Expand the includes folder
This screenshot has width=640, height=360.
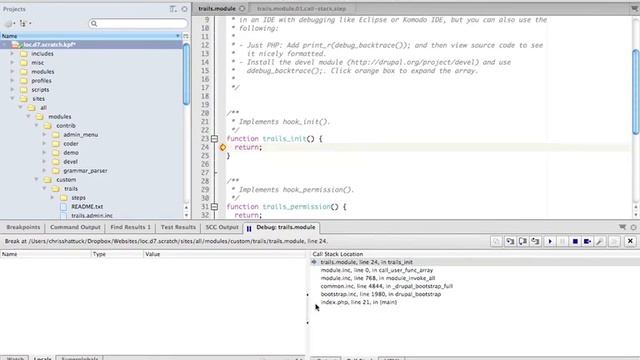[12, 53]
